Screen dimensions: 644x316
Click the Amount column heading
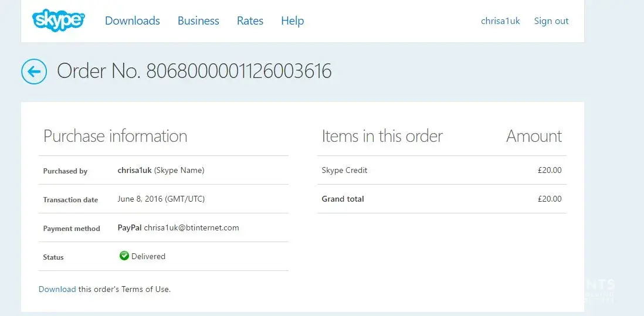(534, 136)
